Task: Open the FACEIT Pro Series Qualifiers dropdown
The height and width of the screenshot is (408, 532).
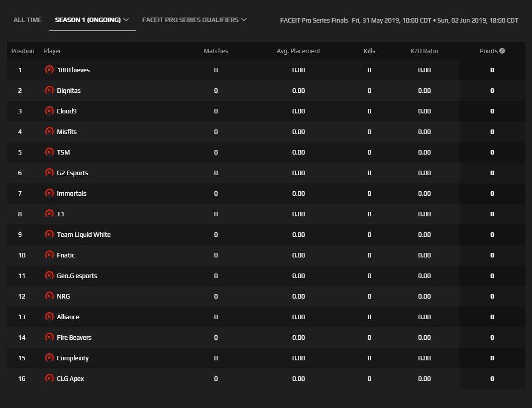Action: click(x=194, y=20)
